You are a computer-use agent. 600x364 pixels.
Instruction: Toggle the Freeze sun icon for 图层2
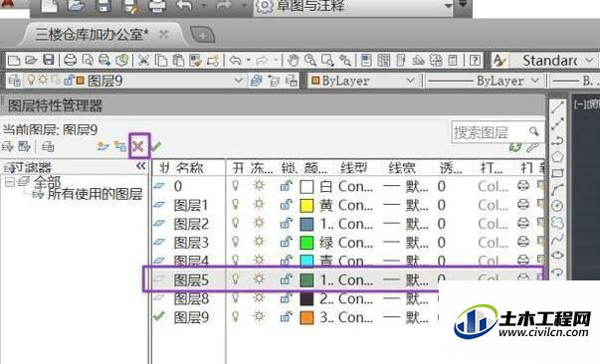(x=259, y=224)
